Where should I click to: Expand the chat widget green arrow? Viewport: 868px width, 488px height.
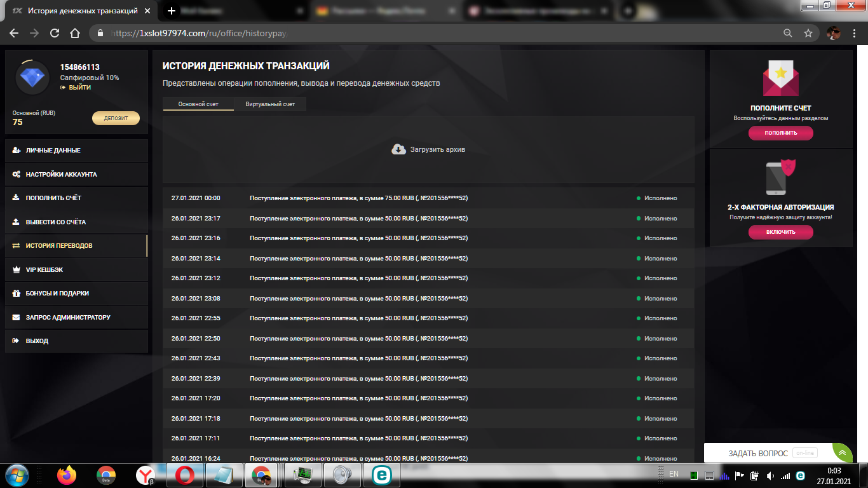pos(842,453)
